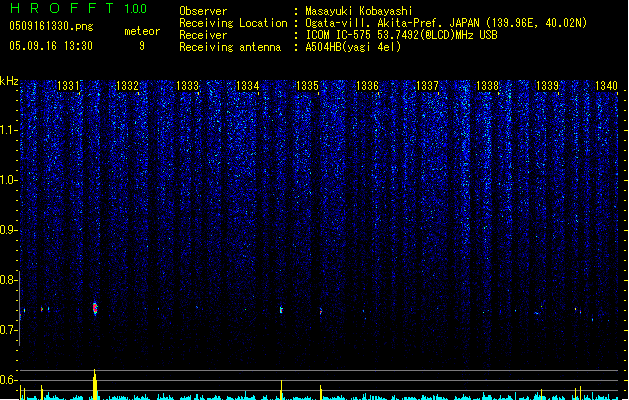Click the meteor echo just before 1335
Screen dimensions: 629x400
[x=281, y=310]
